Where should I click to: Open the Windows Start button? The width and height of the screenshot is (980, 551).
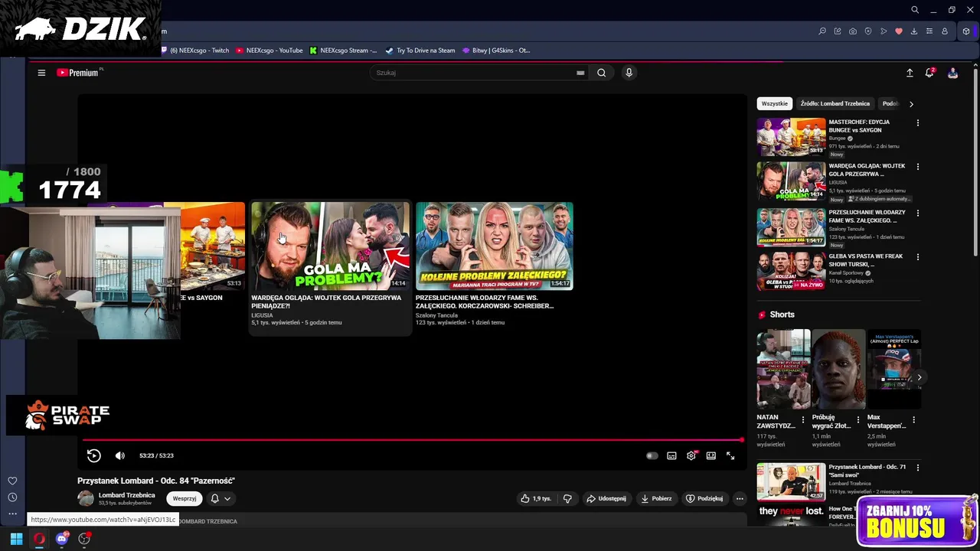(x=16, y=539)
